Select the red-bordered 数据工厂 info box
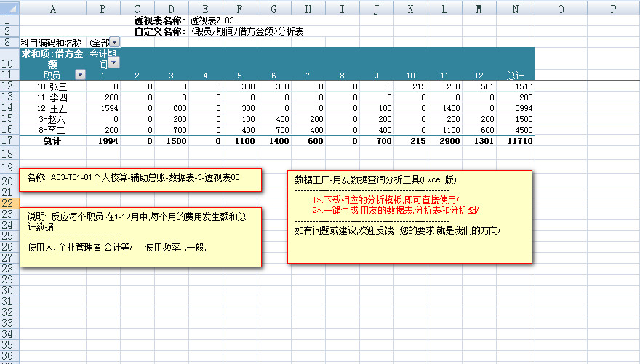The height and width of the screenshot is (364, 640). click(x=409, y=217)
